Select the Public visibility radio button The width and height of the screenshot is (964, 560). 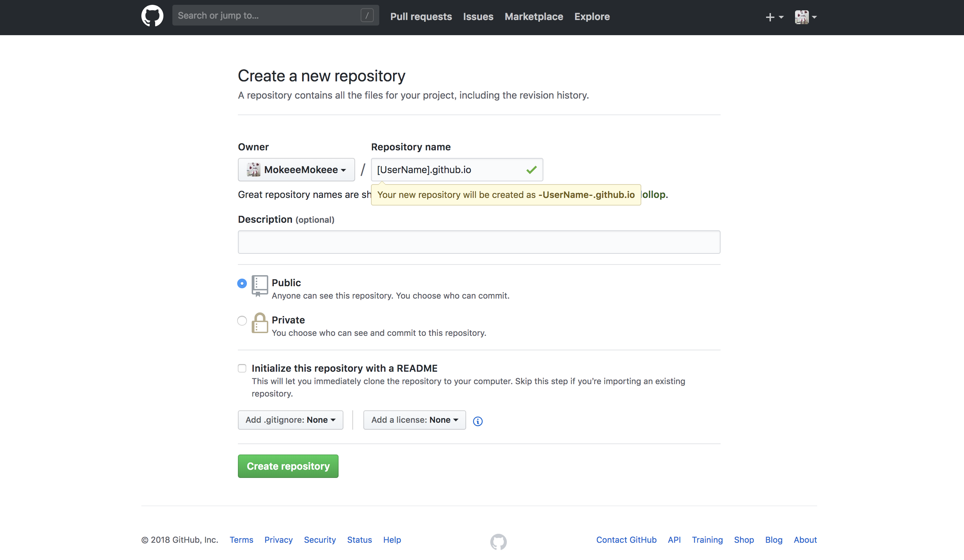pyautogui.click(x=242, y=283)
